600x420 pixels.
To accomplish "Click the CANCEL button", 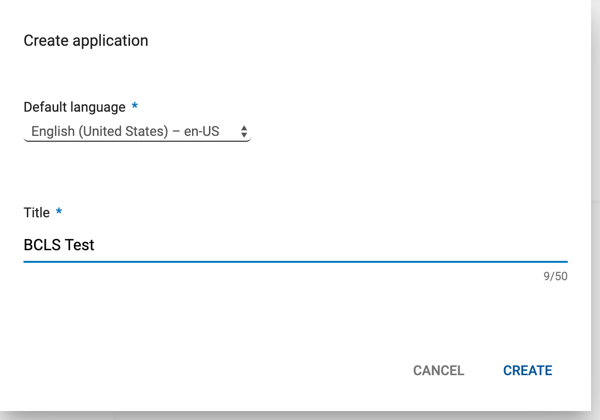I will 439,370.
